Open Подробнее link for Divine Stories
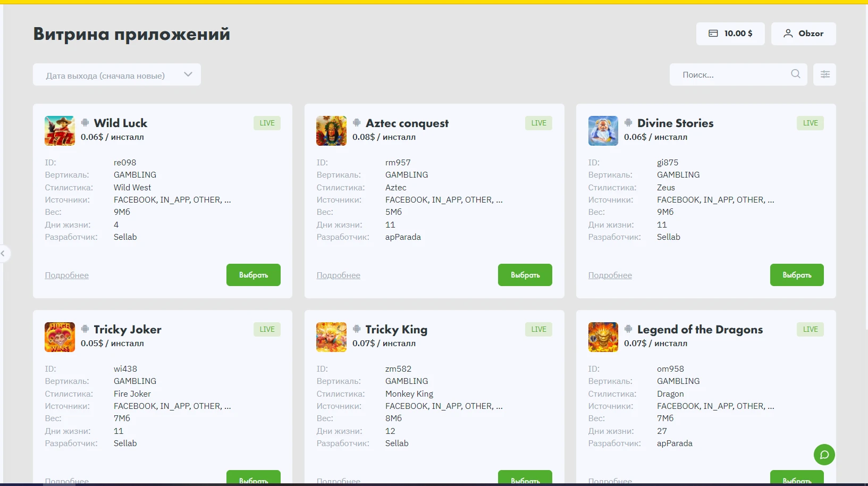This screenshot has width=868, height=486. 610,275
